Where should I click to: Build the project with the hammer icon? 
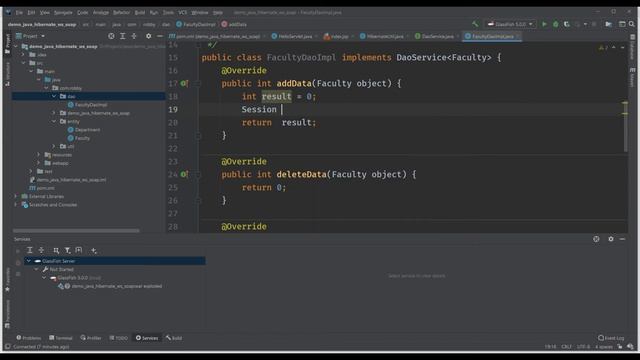[475, 24]
